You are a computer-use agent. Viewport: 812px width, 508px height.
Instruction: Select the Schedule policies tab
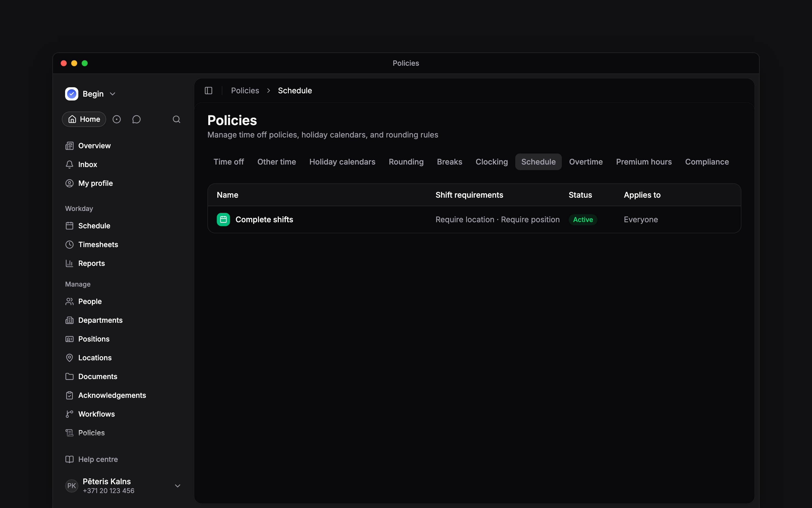tap(538, 162)
